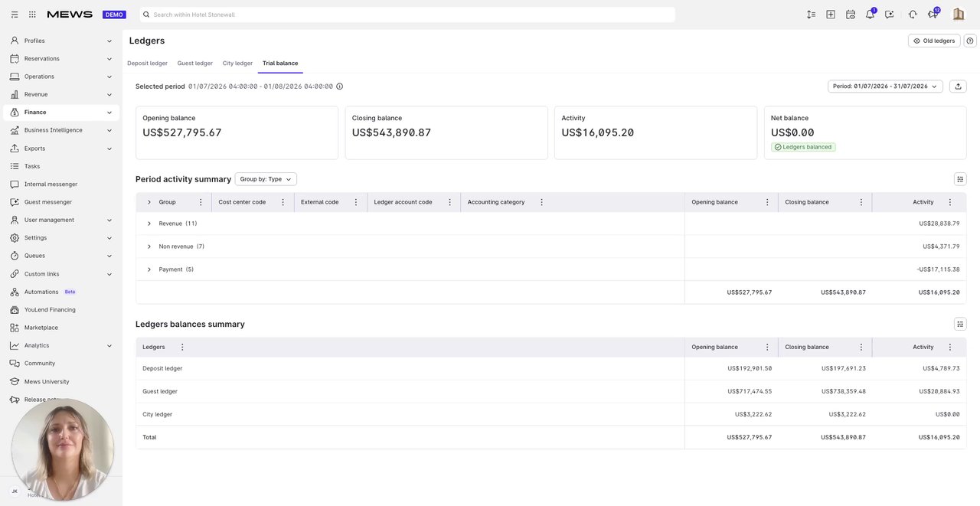Open Custom links section

[61, 274]
